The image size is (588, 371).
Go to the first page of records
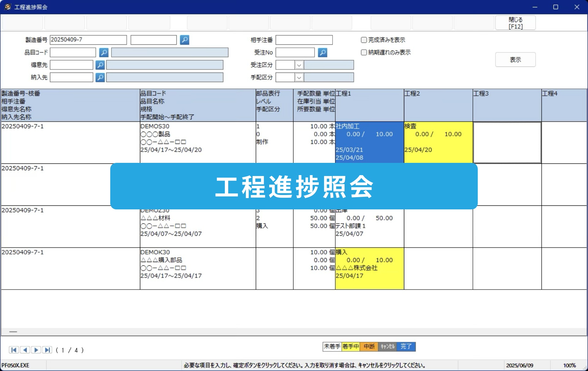click(x=14, y=350)
